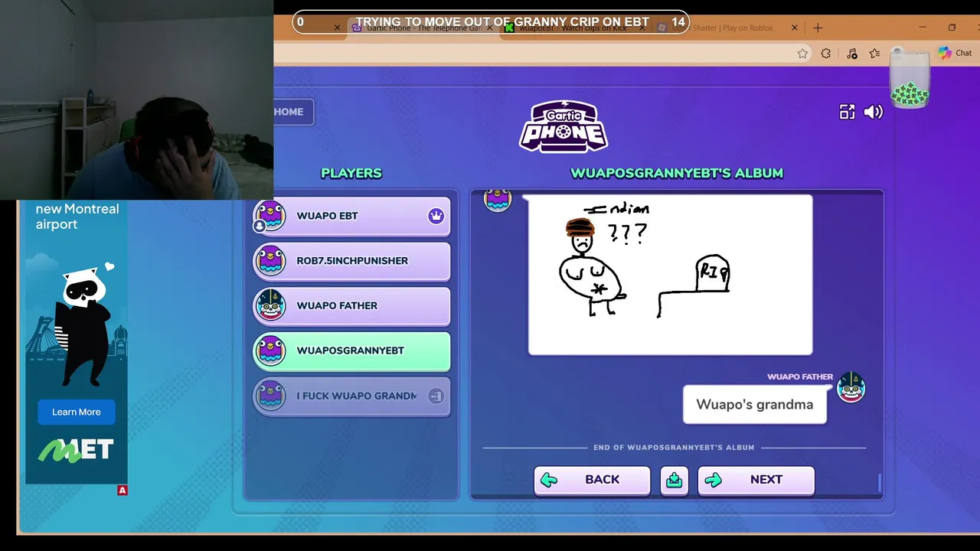
Task: Go to the Home button
Action: point(293,112)
